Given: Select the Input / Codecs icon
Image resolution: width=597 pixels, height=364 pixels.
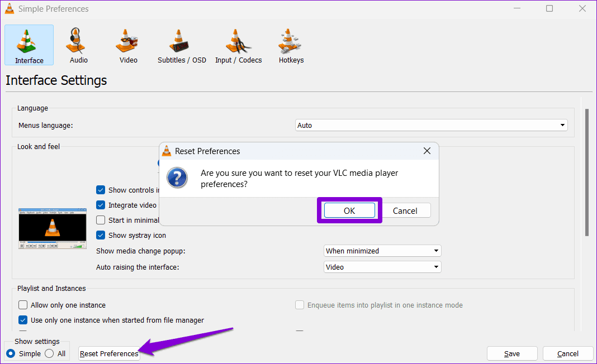Looking at the screenshot, I should pos(238,45).
